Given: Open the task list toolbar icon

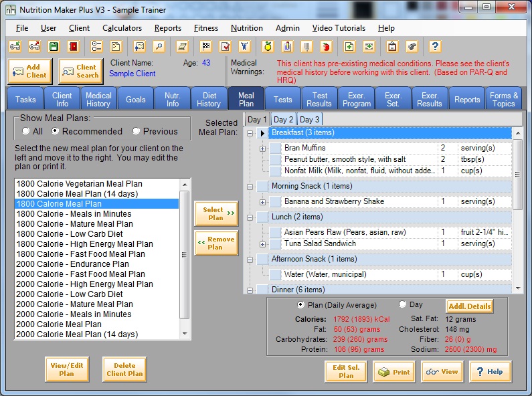Looking at the screenshot, I should coord(96,46).
